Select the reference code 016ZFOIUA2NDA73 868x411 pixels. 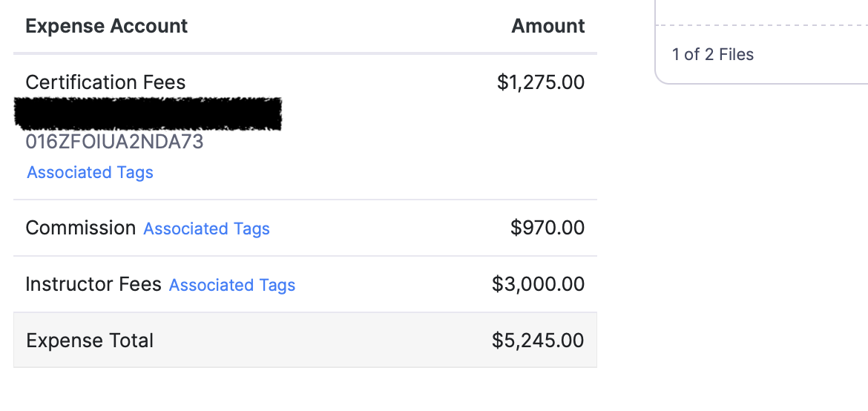pos(114,142)
